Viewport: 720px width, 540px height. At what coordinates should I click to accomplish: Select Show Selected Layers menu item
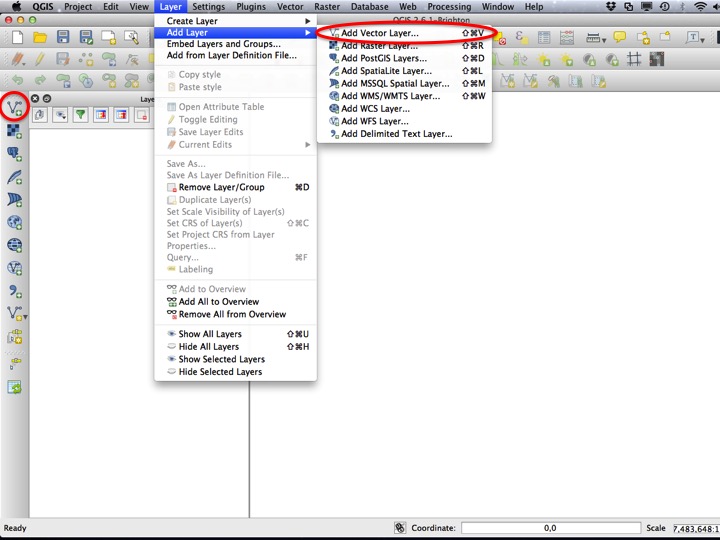(x=235, y=360)
